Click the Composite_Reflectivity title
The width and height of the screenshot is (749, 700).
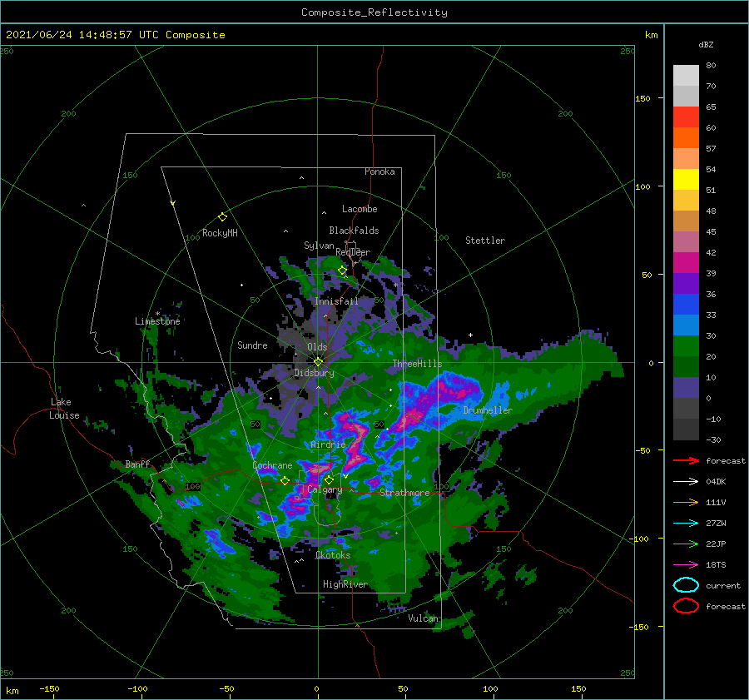click(x=374, y=12)
